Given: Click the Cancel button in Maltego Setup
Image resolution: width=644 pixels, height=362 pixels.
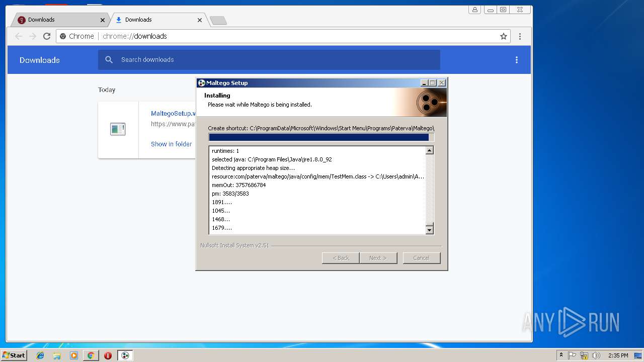Looking at the screenshot, I should click(422, 258).
